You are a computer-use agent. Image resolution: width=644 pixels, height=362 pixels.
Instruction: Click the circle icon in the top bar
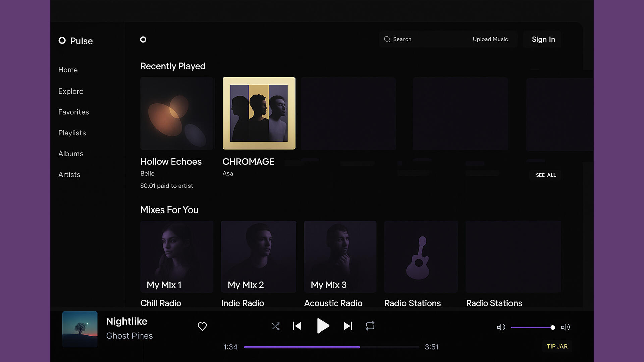[x=143, y=40]
